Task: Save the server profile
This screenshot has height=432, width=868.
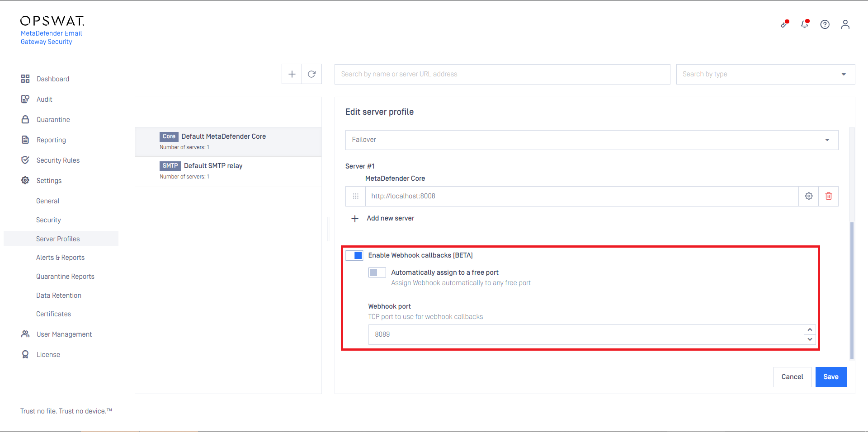Action: 831,377
